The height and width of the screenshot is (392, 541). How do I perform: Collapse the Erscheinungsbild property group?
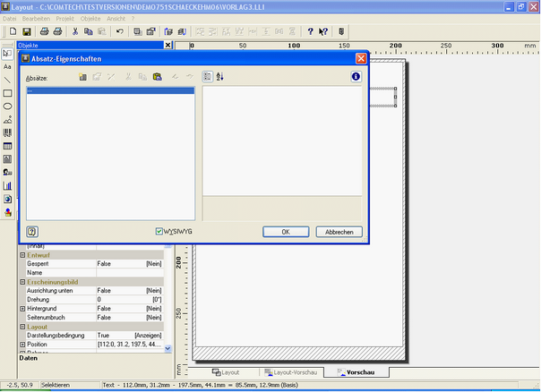click(22, 282)
